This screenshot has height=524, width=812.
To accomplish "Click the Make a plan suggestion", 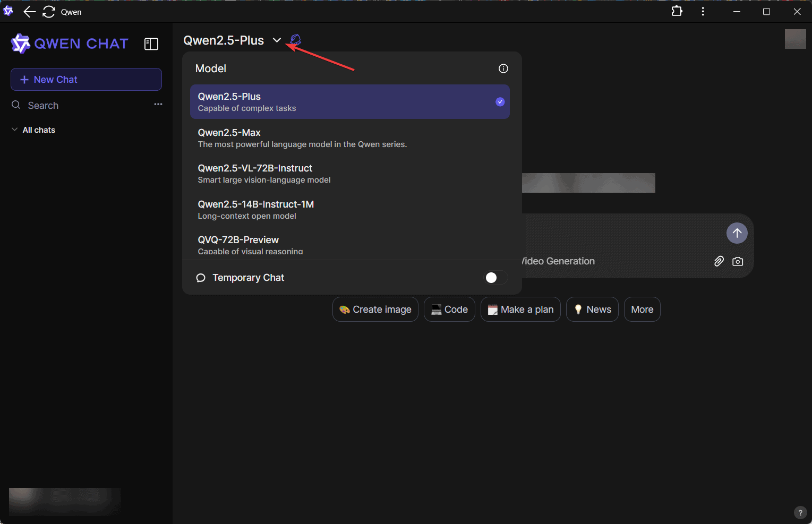I will [x=520, y=310].
